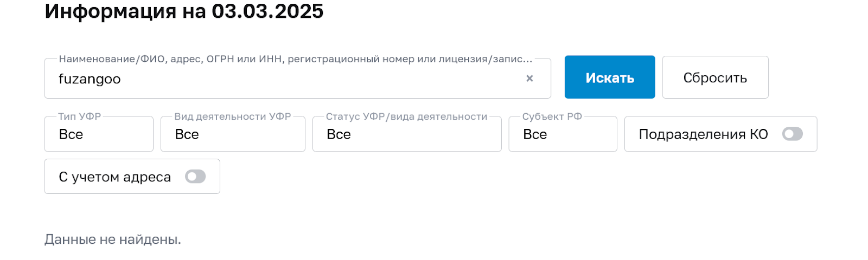The width and height of the screenshot is (868, 260).
Task: Click the date 03.03.2025 in the heading
Action: coord(267,11)
